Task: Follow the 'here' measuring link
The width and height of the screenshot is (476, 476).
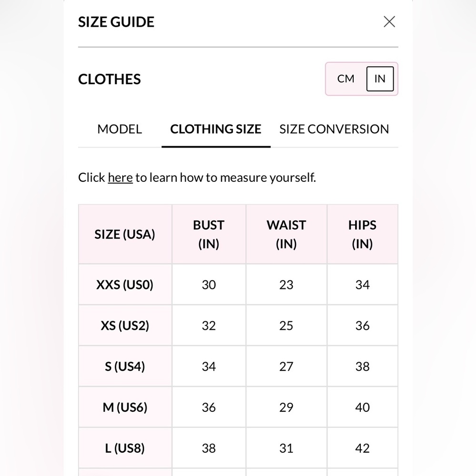Action: pos(120,178)
